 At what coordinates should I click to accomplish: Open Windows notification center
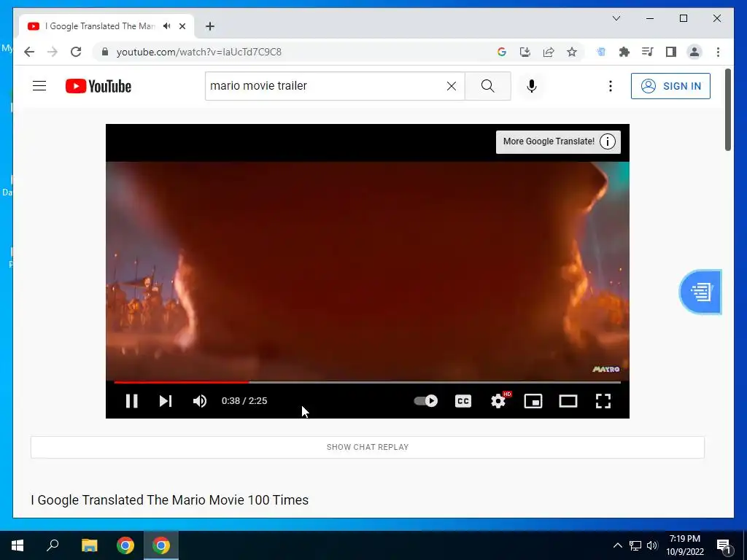724,545
